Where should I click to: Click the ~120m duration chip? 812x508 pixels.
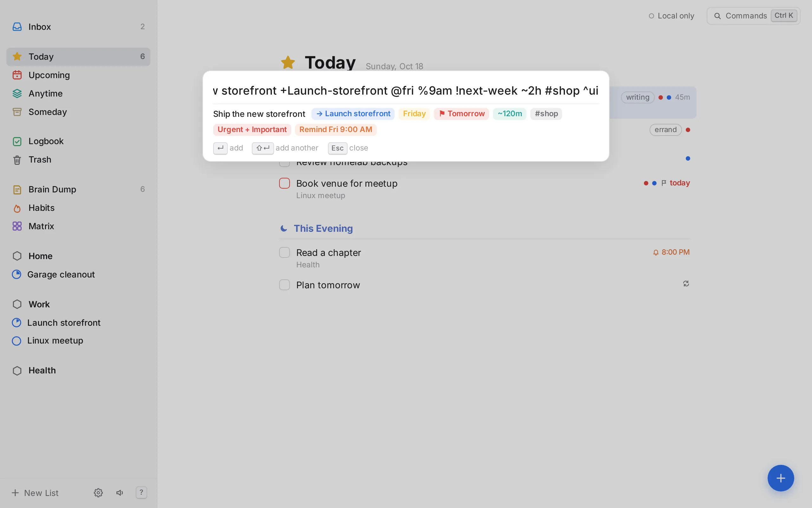510,114
